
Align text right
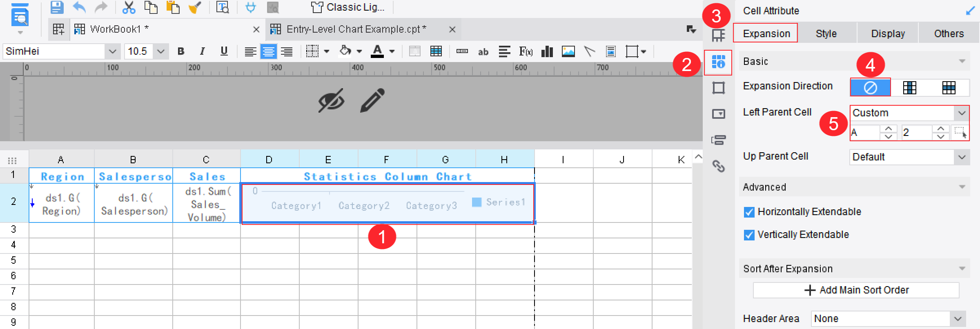point(287,51)
